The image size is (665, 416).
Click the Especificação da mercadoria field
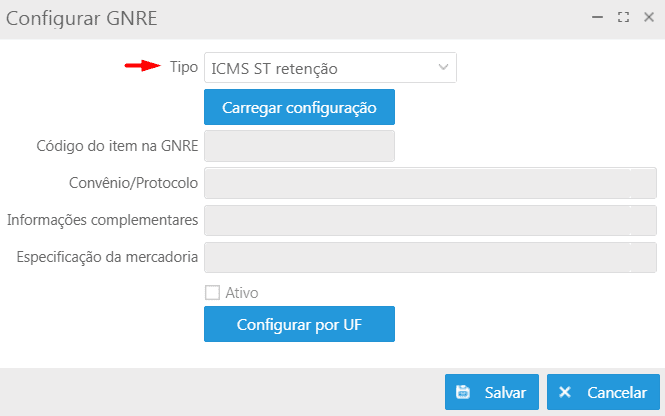coord(430,257)
